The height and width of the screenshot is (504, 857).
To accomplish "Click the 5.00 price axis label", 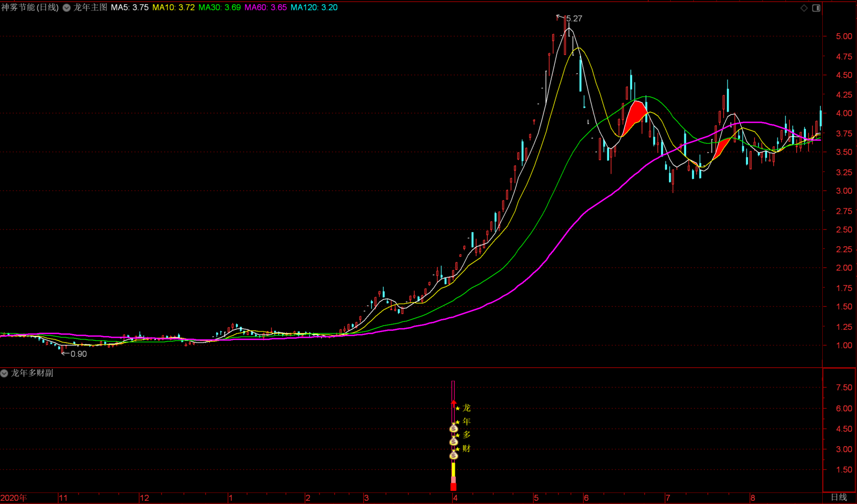I will coord(844,36).
